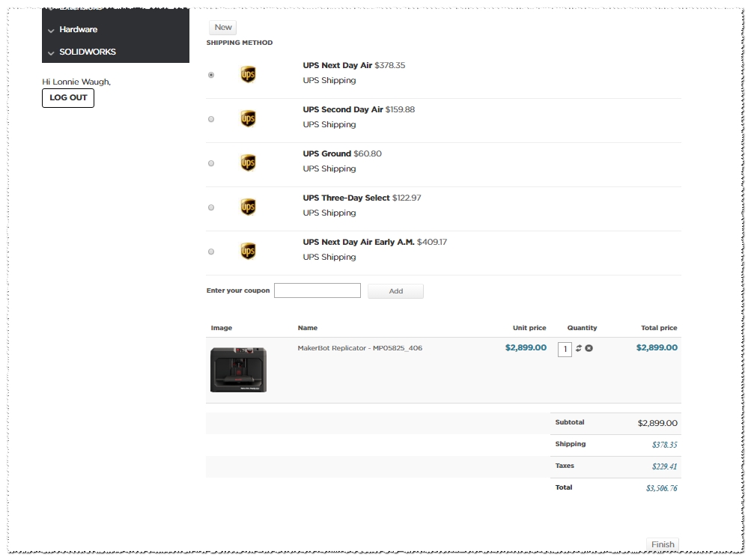Click the Total amount $3,506.76
751x560 pixels.
pyautogui.click(x=662, y=488)
